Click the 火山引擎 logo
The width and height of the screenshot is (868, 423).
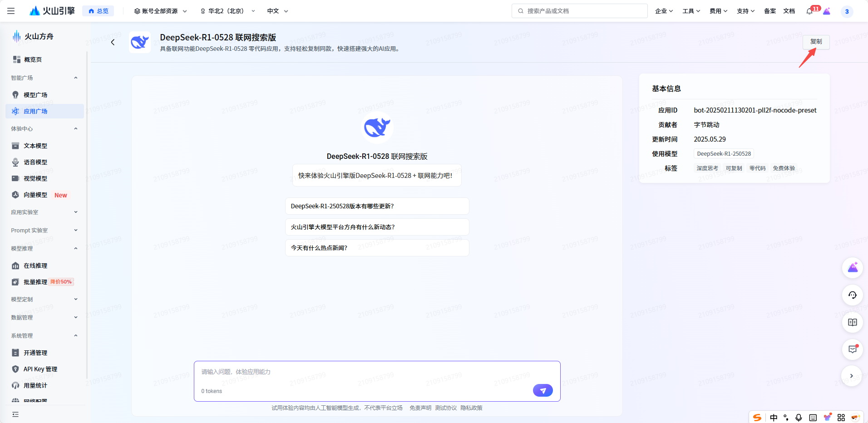52,11
